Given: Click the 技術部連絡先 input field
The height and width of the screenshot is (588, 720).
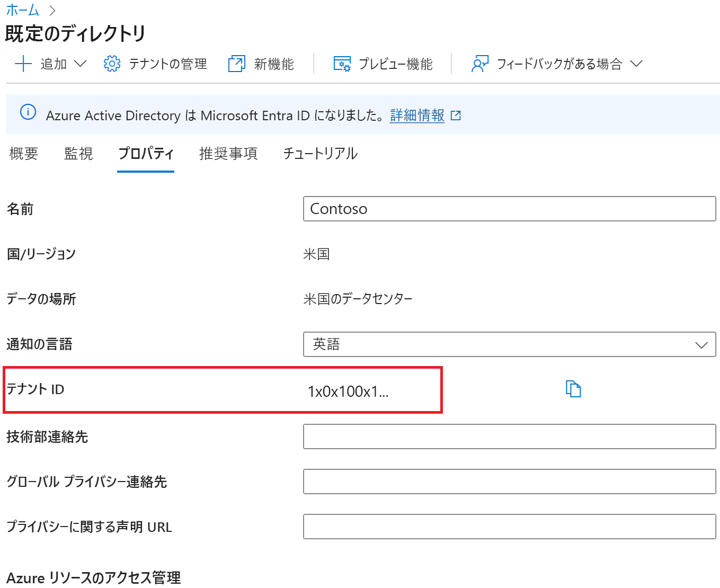Looking at the screenshot, I should tap(509, 436).
